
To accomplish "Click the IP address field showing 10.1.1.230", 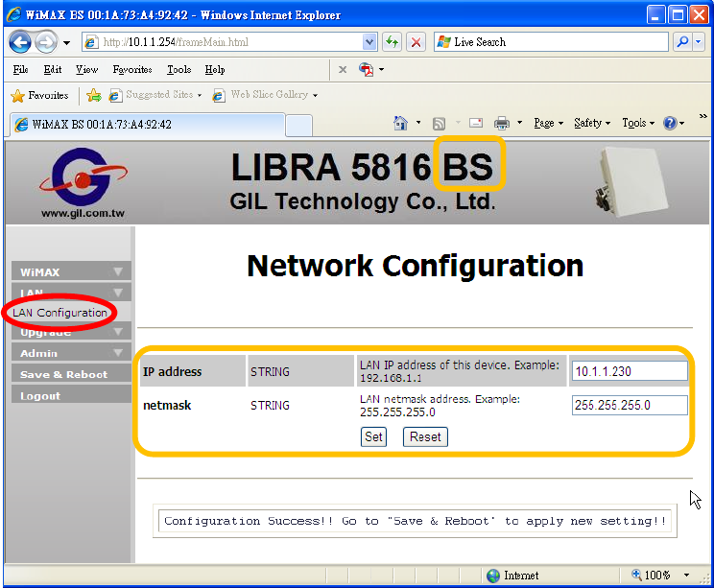I will [x=630, y=371].
